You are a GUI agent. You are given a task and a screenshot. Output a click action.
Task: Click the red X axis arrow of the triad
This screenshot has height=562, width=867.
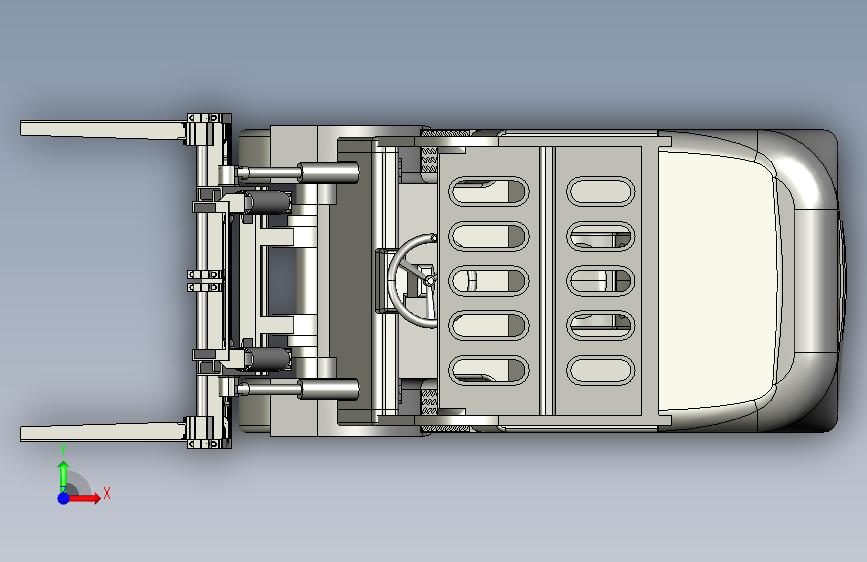[85, 498]
